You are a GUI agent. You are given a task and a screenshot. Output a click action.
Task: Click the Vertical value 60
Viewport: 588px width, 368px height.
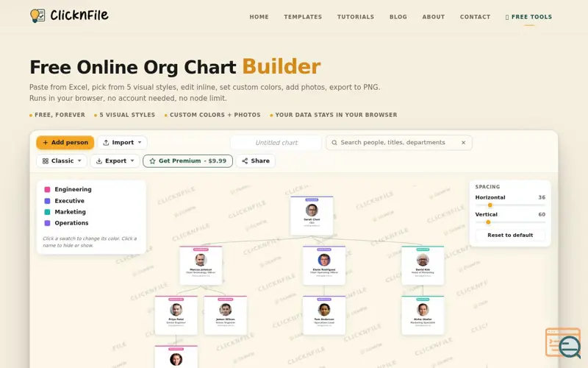[542, 215]
